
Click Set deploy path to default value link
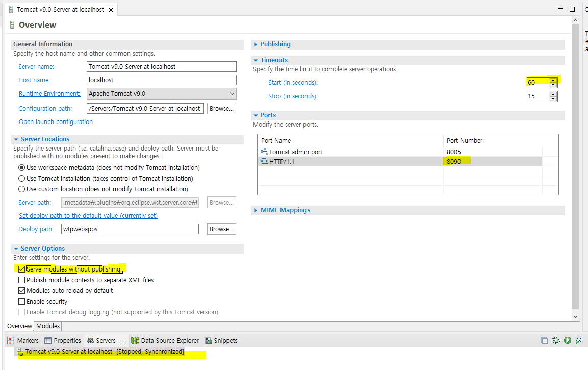pos(88,215)
